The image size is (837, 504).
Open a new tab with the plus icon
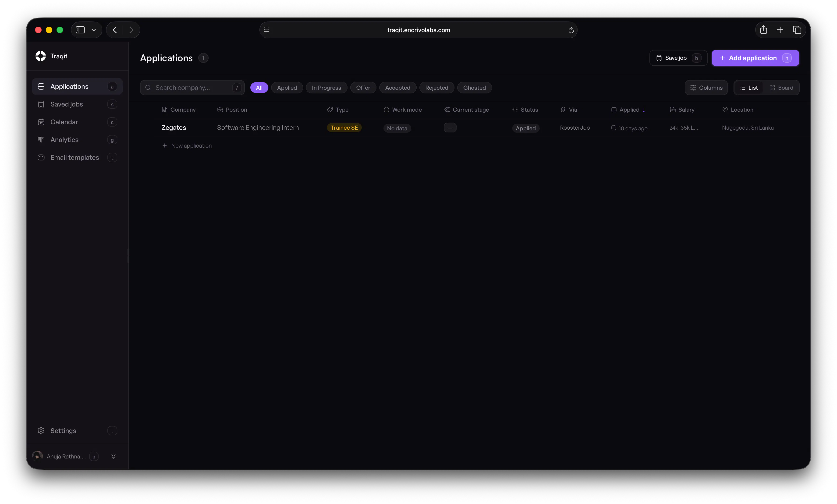coord(780,30)
